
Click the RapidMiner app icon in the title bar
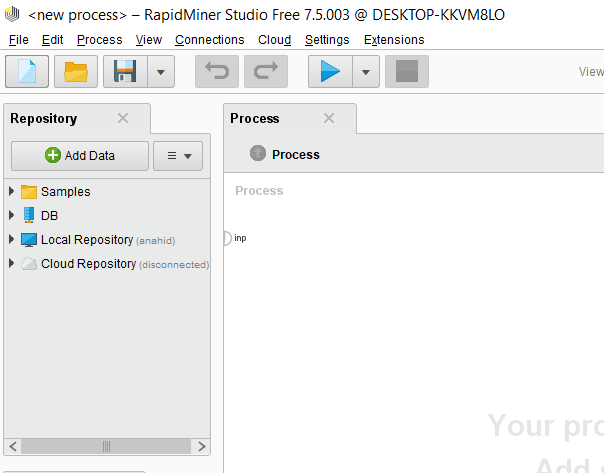coord(12,14)
